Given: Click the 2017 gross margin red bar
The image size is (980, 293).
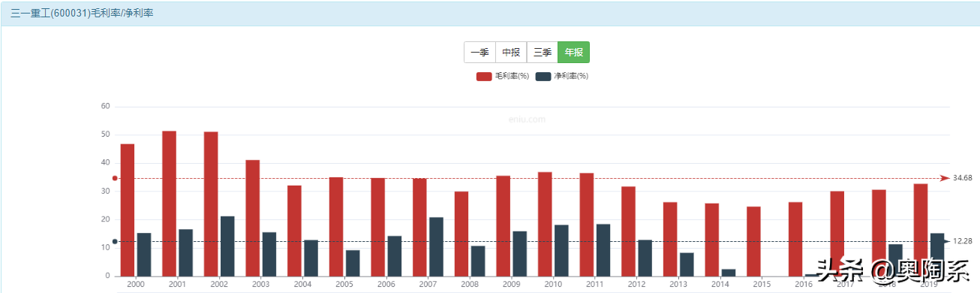Looking at the screenshot, I should tap(837, 234).
